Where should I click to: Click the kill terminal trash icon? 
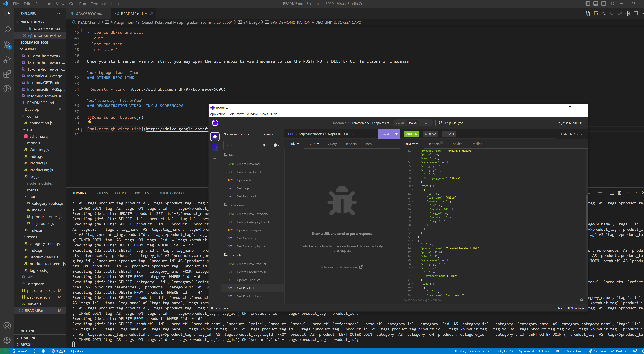pos(619,193)
